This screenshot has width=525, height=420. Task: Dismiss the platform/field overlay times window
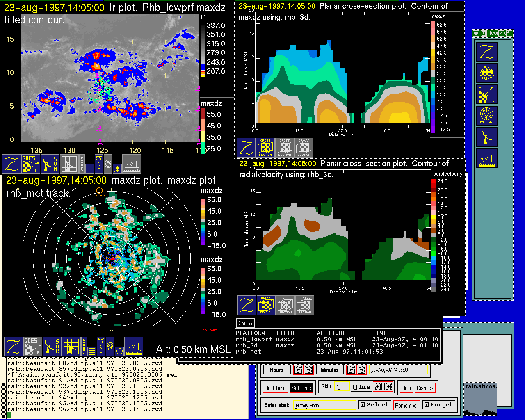(245, 323)
